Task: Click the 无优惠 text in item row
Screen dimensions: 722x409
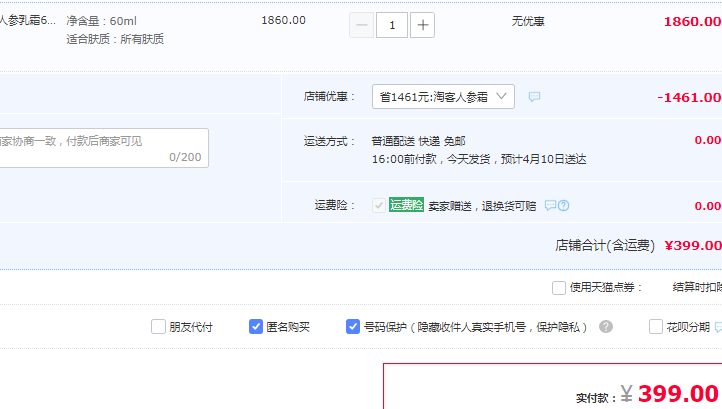Action: pos(528,21)
